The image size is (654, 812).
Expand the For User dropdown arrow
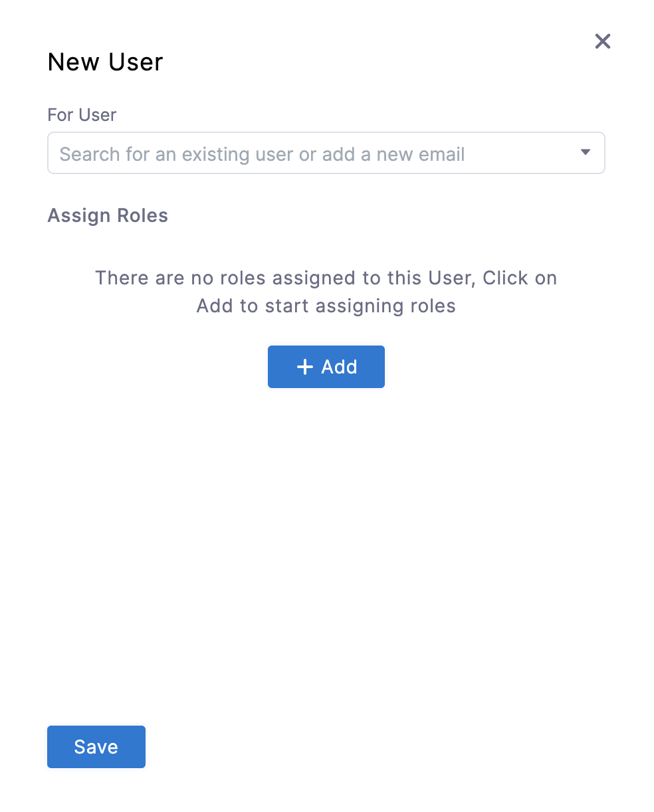click(x=585, y=153)
